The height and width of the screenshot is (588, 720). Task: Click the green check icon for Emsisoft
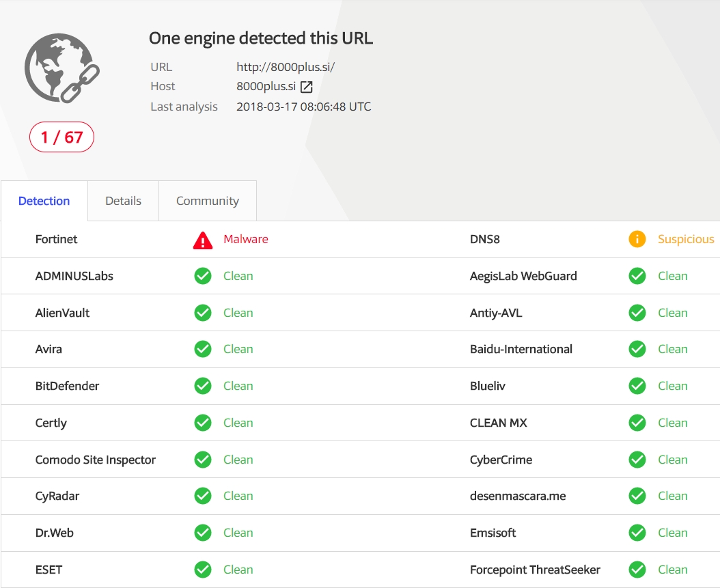click(637, 533)
